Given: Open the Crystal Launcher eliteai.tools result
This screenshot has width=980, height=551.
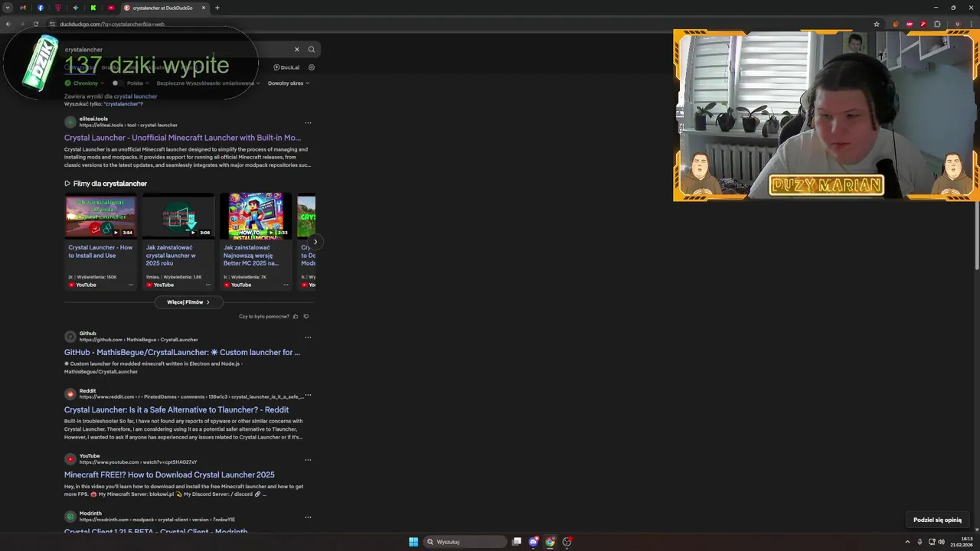Looking at the screenshot, I should pos(182,138).
